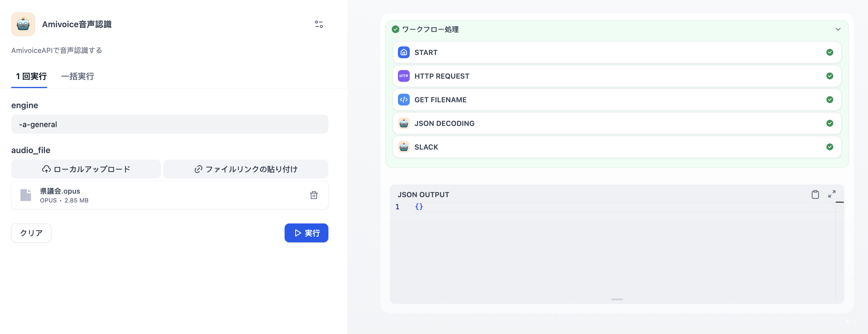Screen dimensions: 868x334
Task: Click the クリア button
Action: pyautogui.click(x=31, y=233)
